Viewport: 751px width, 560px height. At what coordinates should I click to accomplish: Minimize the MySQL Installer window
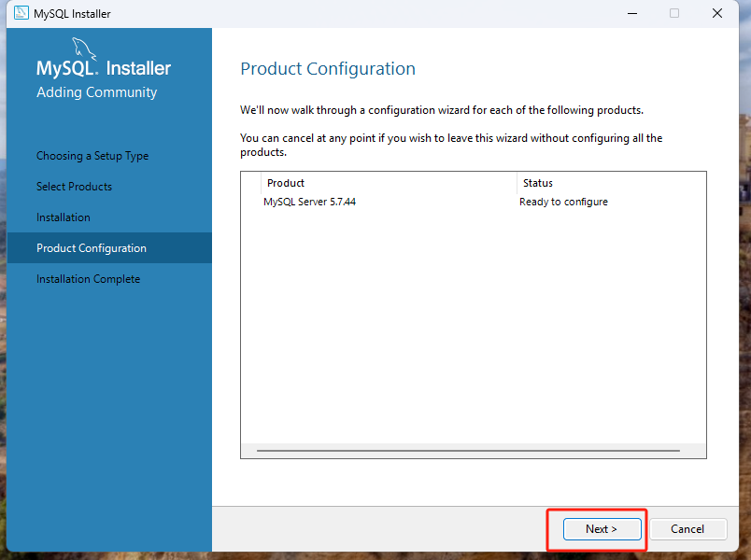(x=631, y=13)
